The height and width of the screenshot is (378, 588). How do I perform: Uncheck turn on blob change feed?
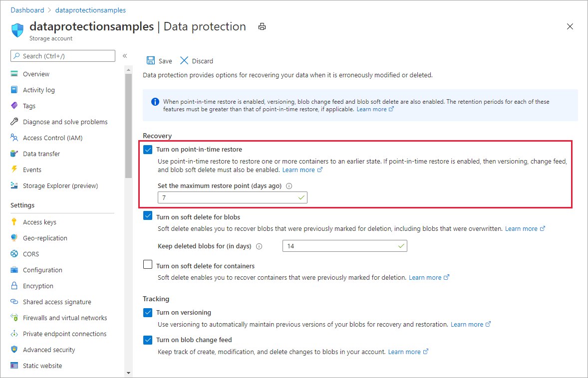coord(148,340)
